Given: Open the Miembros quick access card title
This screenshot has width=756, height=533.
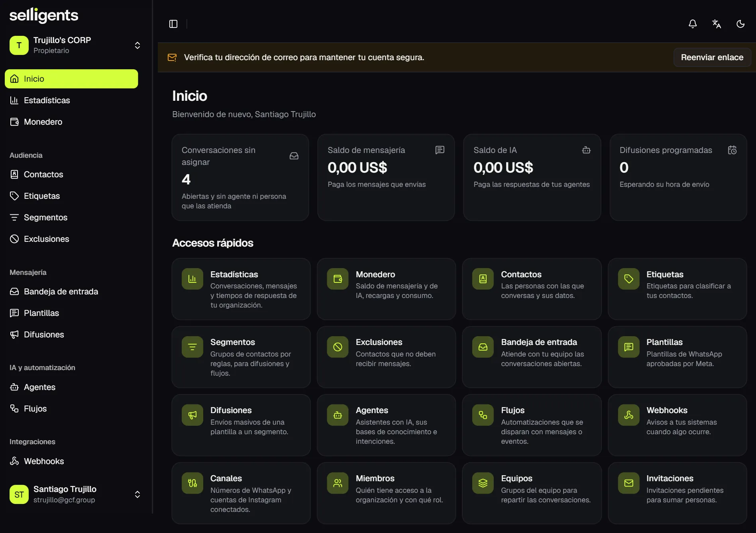Looking at the screenshot, I should 375,478.
